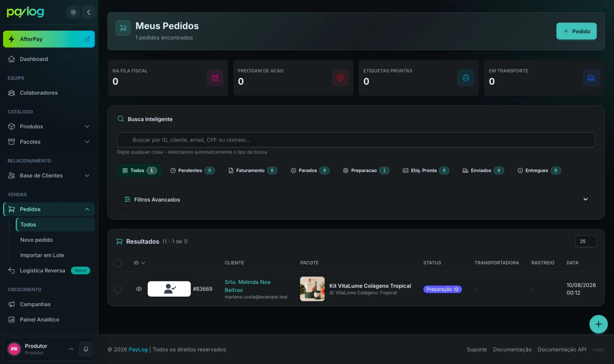Screen dimensions: 614x364
Task: Open the Documentação API footer link
Action: coord(562,350)
